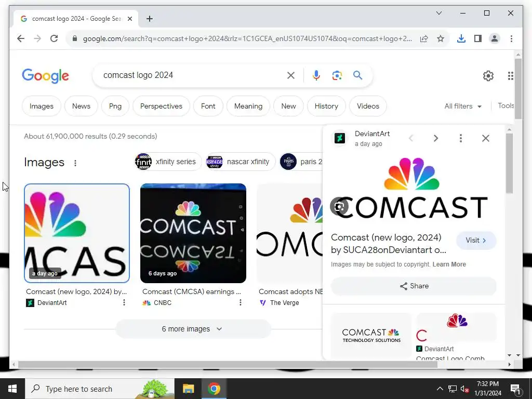Open the Chrome profile avatar

click(x=495, y=38)
